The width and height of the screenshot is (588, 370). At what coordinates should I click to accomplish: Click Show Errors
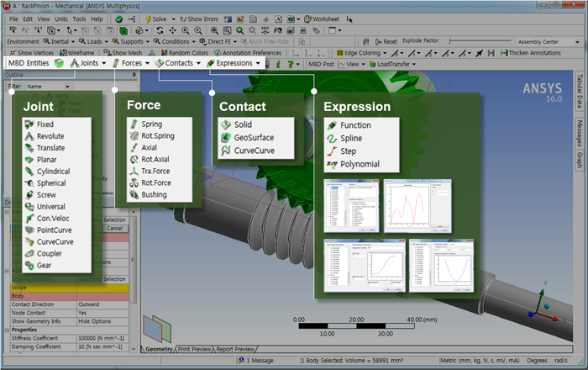[x=199, y=19]
